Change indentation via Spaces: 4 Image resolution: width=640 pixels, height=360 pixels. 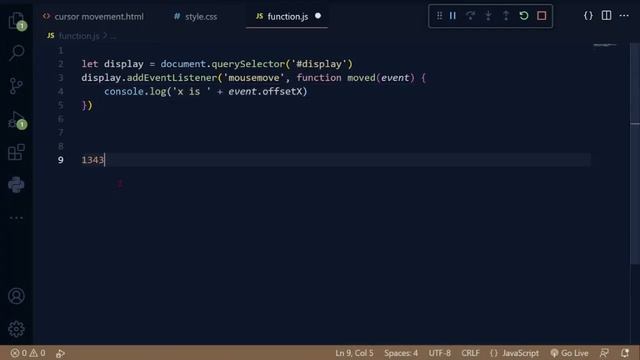click(x=400, y=353)
